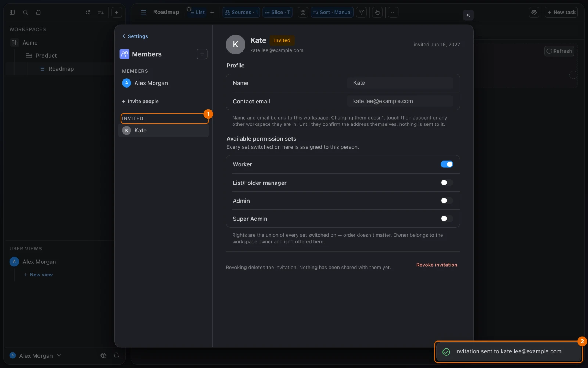
Task: Enable the Super Admin permission set
Action: click(x=447, y=219)
